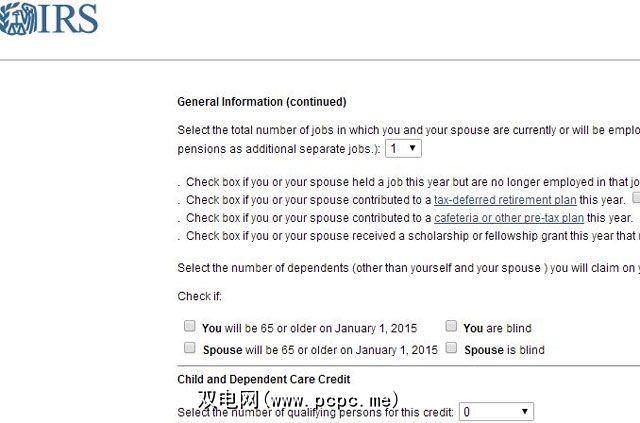
Task: Open the total number of jobs dropdown
Action: pos(405,148)
